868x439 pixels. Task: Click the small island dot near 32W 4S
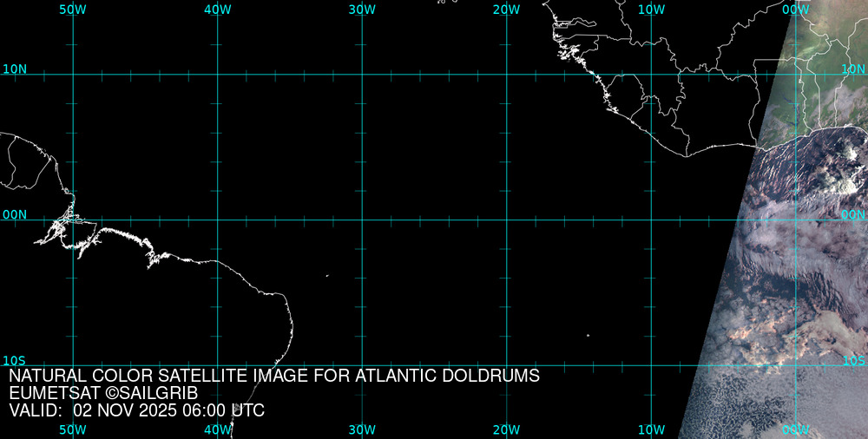point(327,276)
